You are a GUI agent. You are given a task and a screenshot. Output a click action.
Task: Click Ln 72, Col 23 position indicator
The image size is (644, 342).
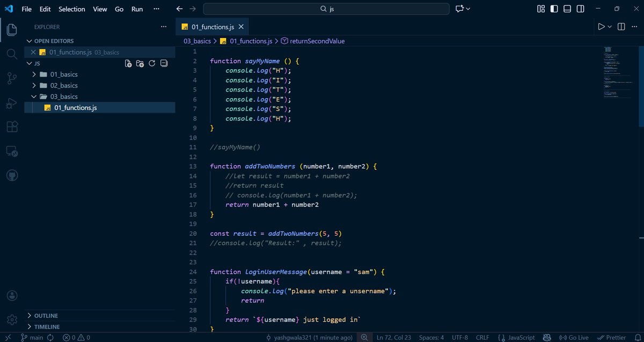[393, 338]
